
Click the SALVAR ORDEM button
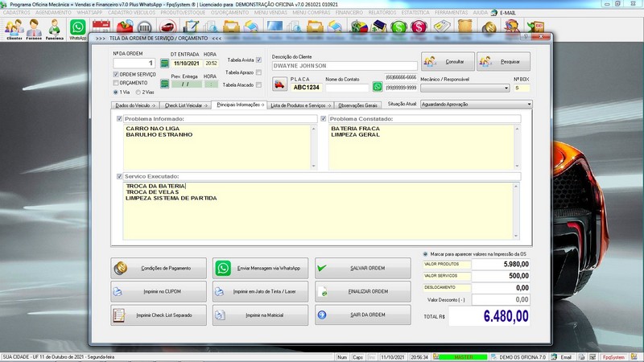363,268
